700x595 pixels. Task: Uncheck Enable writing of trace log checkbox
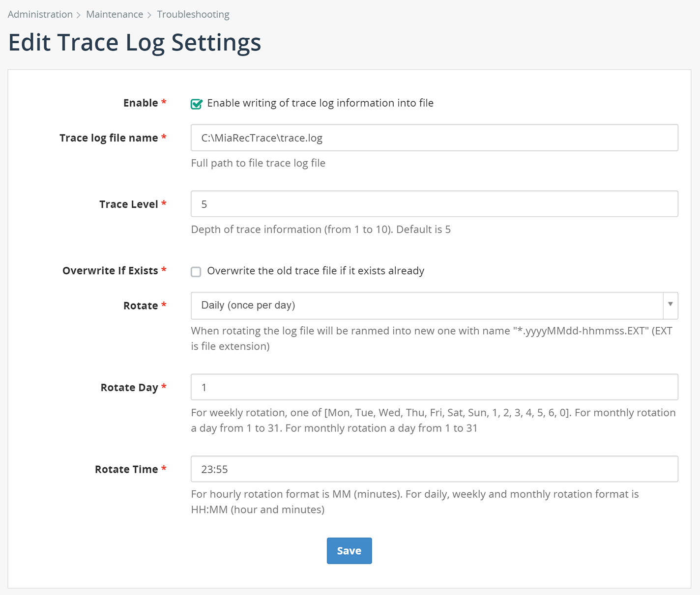[x=196, y=104]
